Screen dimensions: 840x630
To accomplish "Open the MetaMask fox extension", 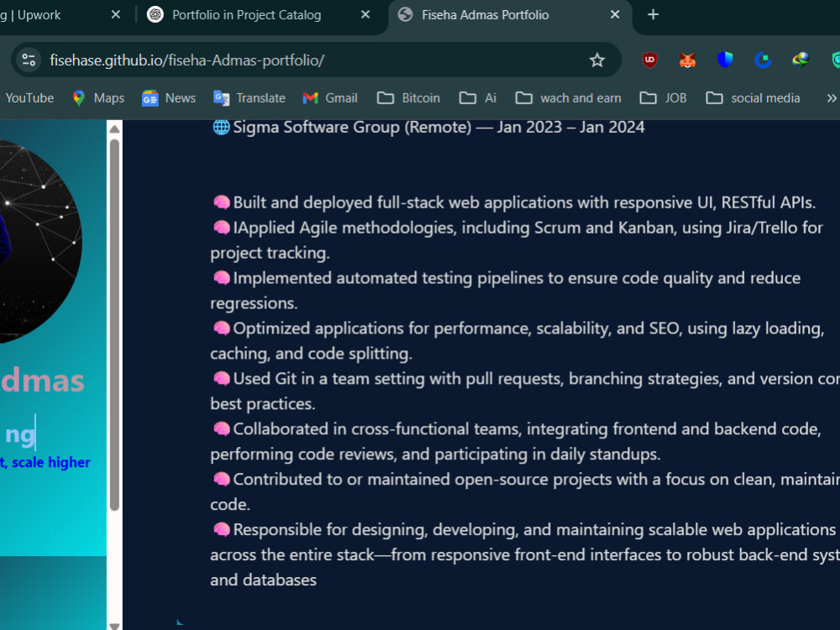I will click(x=687, y=60).
